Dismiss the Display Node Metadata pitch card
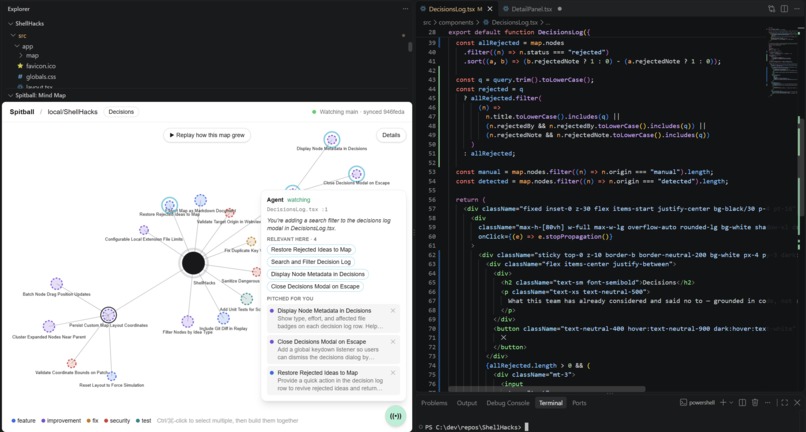This screenshot has width=806, height=432. point(393,311)
